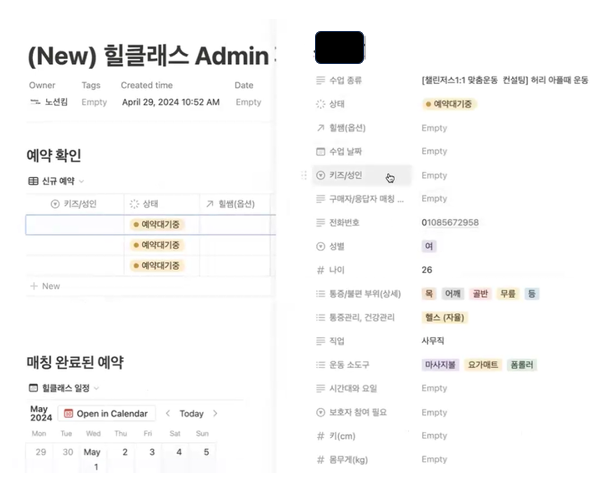Select the 마사지볼 equipment tag
605x502 pixels.
(440, 365)
